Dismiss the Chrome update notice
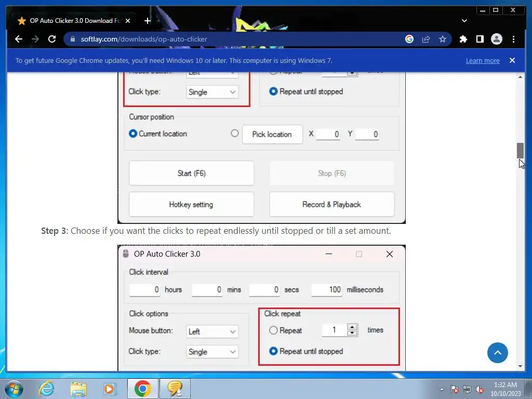The height and width of the screenshot is (399, 532). 512,60
